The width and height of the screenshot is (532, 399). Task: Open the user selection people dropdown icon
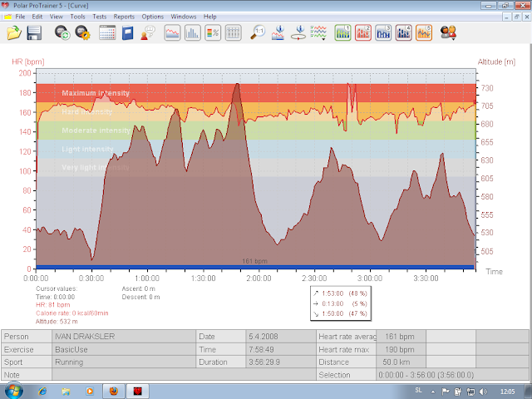tap(448, 33)
